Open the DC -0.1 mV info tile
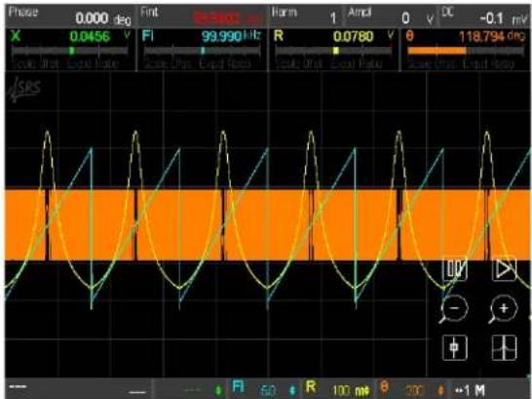Viewport: 532px width, 399px height. click(484, 17)
